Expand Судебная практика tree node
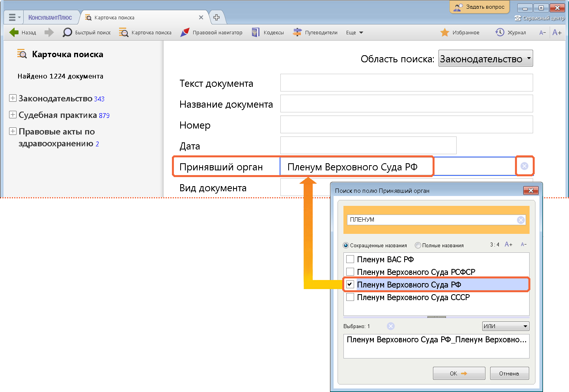The width and height of the screenshot is (569, 392). click(13, 114)
